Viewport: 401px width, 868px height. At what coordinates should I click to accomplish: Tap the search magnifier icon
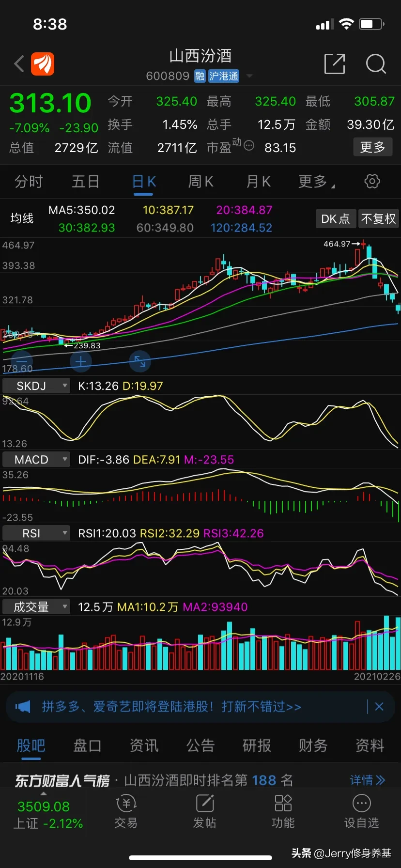pyautogui.click(x=376, y=63)
